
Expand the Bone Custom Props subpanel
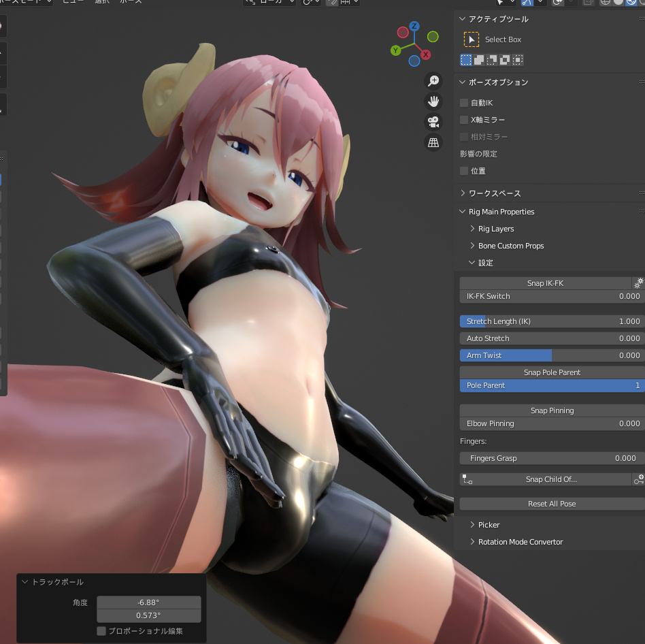(472, 246)
